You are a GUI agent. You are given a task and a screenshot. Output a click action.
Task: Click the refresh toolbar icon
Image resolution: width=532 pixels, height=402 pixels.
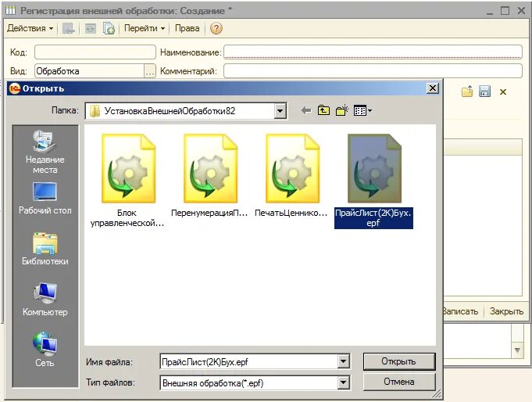[x=91, y=28]
